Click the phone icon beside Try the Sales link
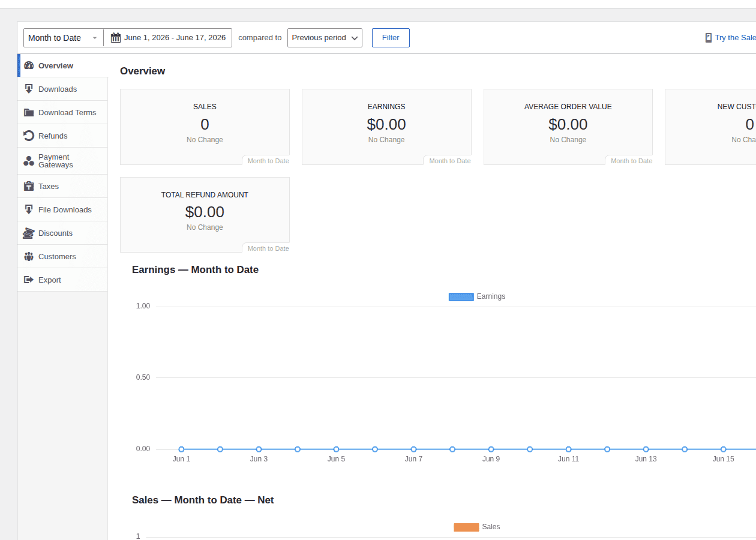Screen dimensions: 756x540 click(x=709, y=38)
